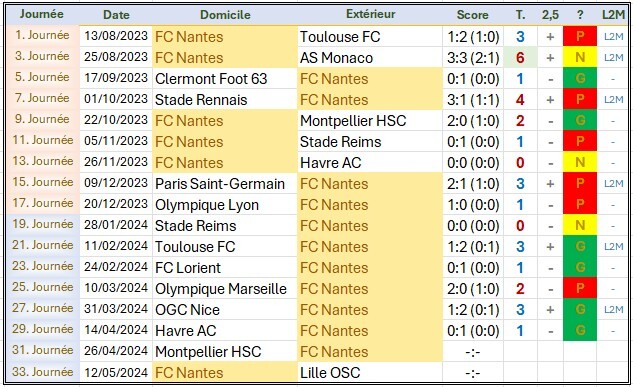Open the L2M link for the AS Monaco match
Viewport: 633px width, 387px height.
[614, 58]
